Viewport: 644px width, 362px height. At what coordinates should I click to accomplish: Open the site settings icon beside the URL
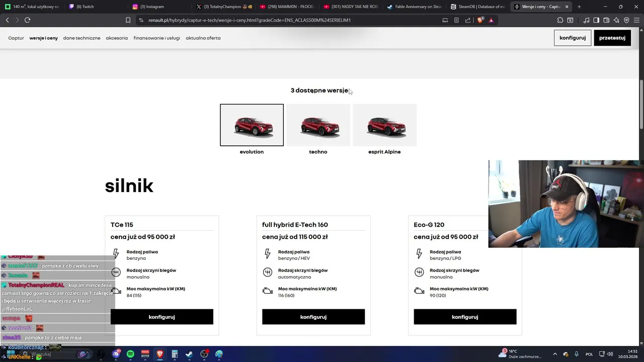[141, 20]
